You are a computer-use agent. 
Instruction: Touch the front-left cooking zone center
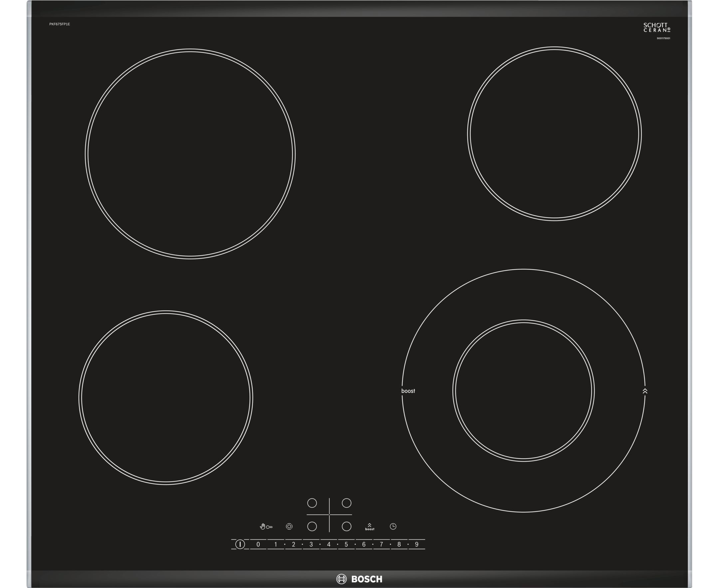pyautogui.click(x=166, y=397)
